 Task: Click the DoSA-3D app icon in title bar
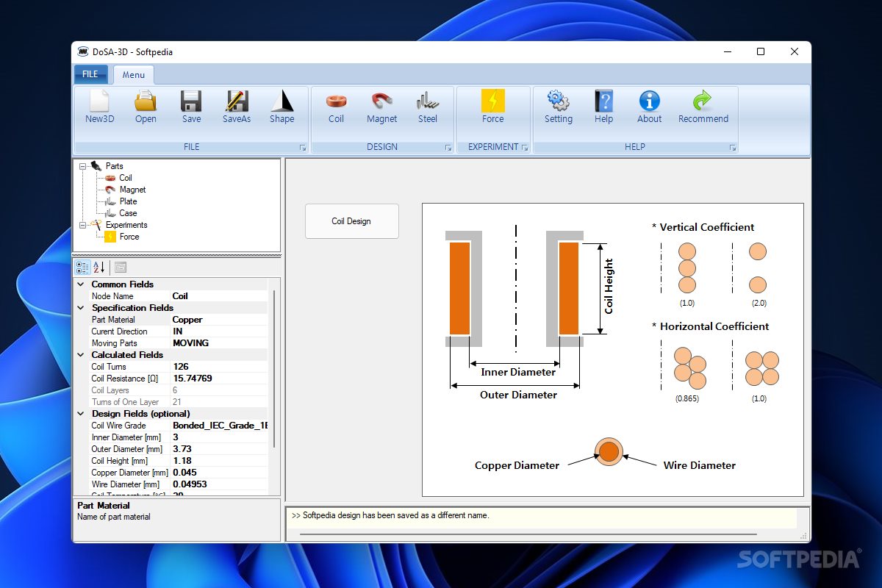82,51
